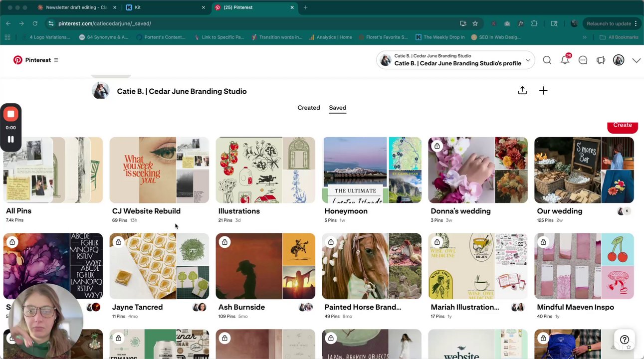The width and height of the screenshot is (644, 359).
Task: Open the Mariah Illustration board title
Action: [x=465, y=307]
